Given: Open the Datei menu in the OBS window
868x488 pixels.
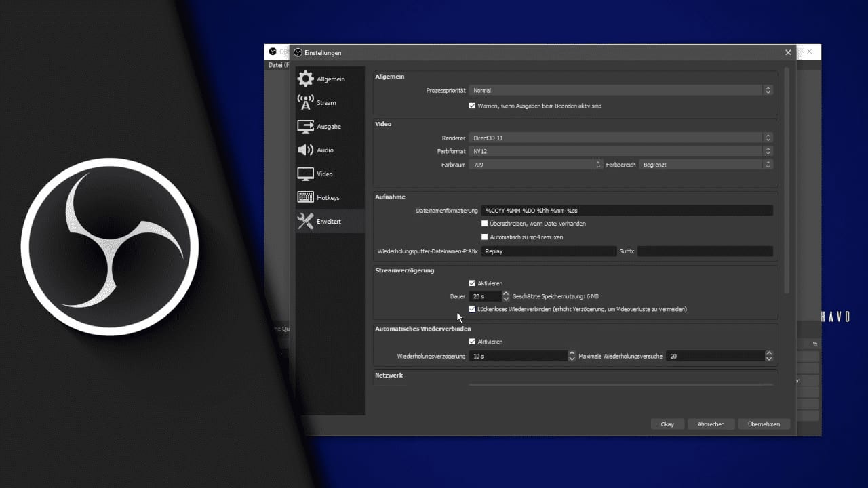Looking at the screenshot, I should click(279, 65).
